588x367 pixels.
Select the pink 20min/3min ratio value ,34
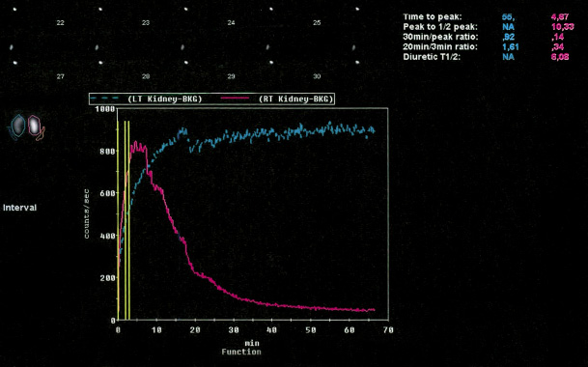[x=558, y=47]
